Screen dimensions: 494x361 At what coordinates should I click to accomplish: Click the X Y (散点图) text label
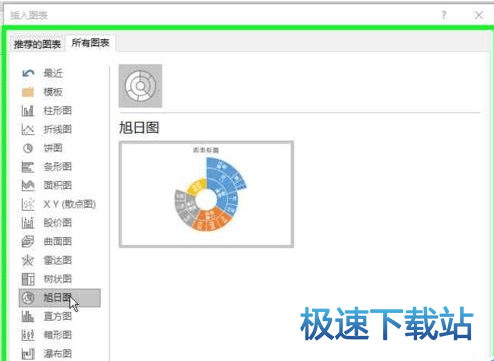69,204
